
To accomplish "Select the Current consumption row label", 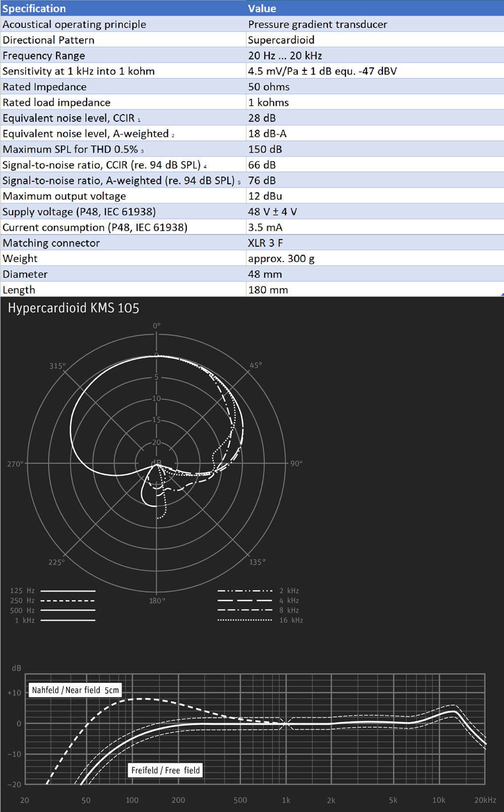I will pos(95,227).
